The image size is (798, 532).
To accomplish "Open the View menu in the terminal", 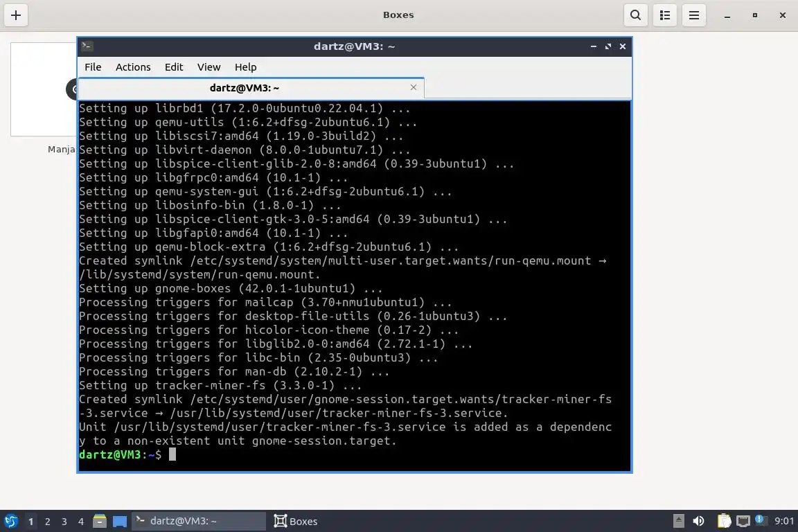I will (x=209, y=67).
